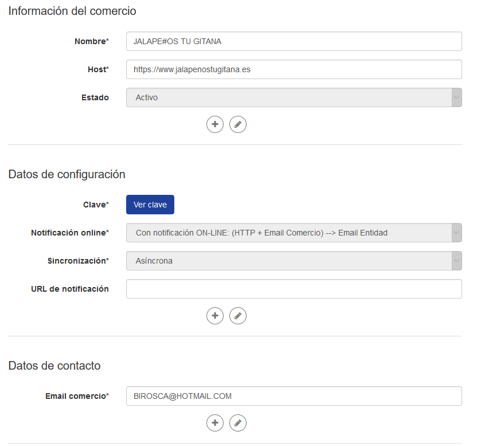Viewport: 504px width, 447px height.
Task: Click pencil edit icon under Estado field
Action: tap(238, 124)
